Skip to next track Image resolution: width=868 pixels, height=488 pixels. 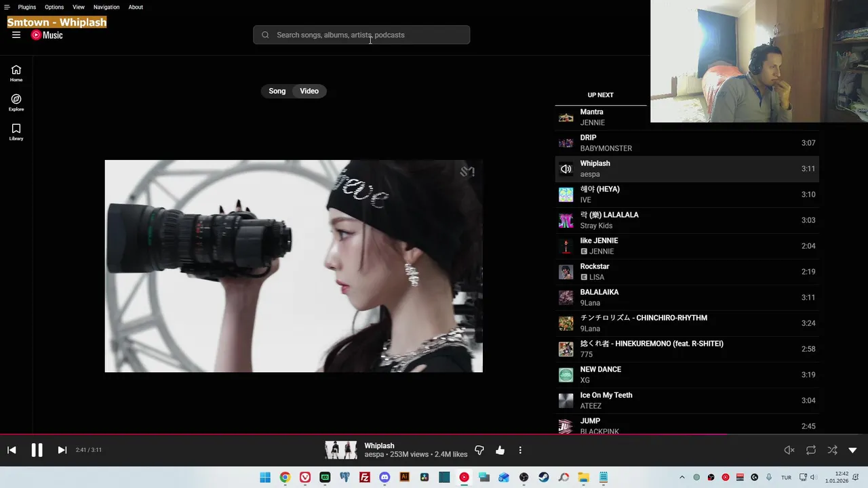62,450
